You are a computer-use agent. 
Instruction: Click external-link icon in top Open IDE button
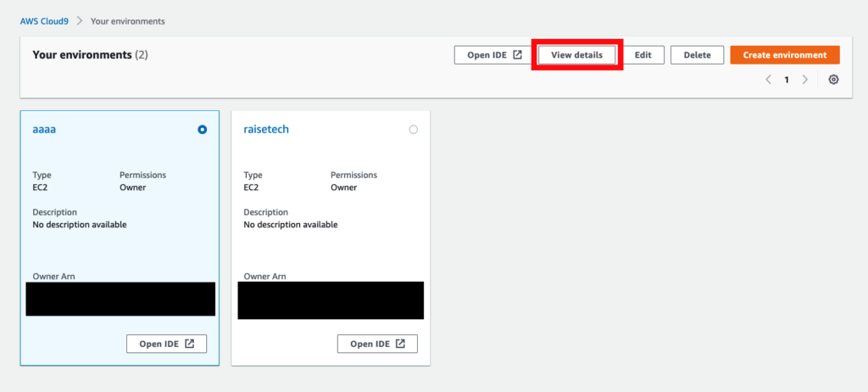click(x=518, y=55)
